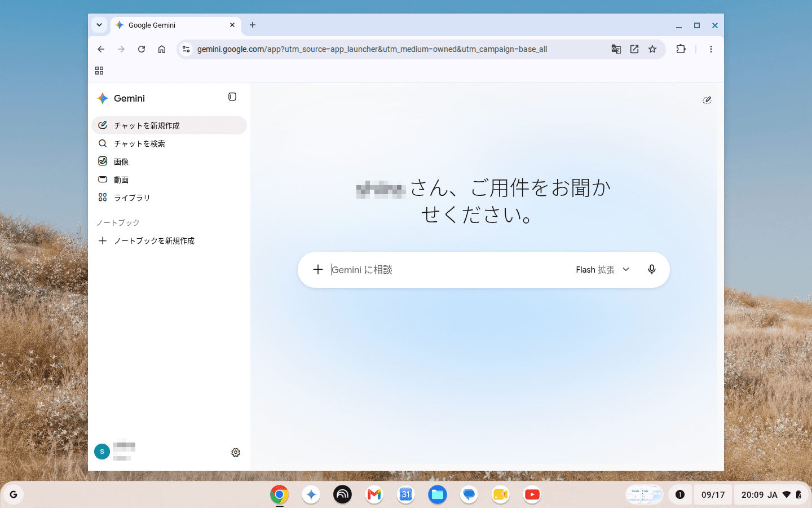This screenshot has height=508, width=812.
Task: Create a notebook with ノートブックを新規作成
Action: click(169, 240)
